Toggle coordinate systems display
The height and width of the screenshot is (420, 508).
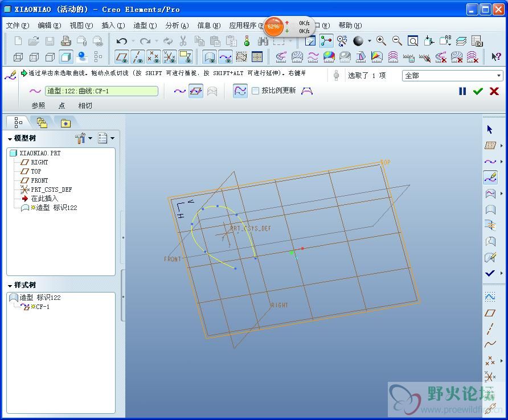click(x=170, y=57)
